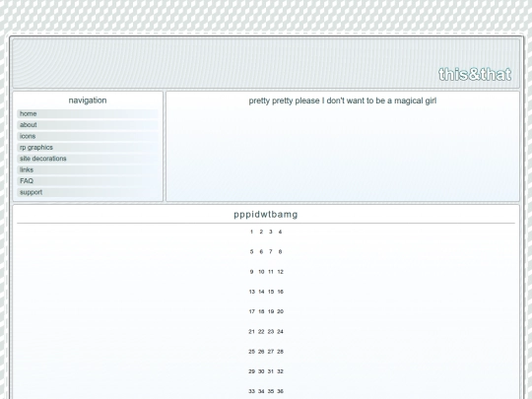Viewport: 532px width, 399px height.
Task: Open page number 8
Action: (280, 252)
